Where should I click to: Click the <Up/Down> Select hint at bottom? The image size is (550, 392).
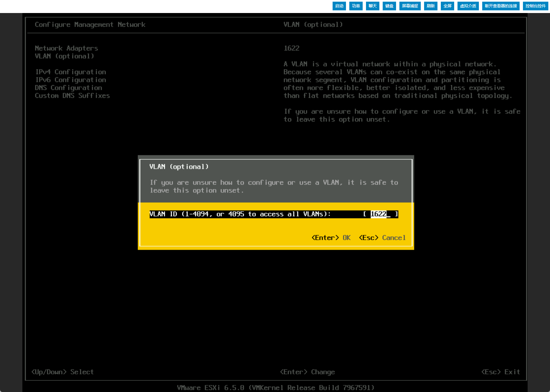pos(62,372)
